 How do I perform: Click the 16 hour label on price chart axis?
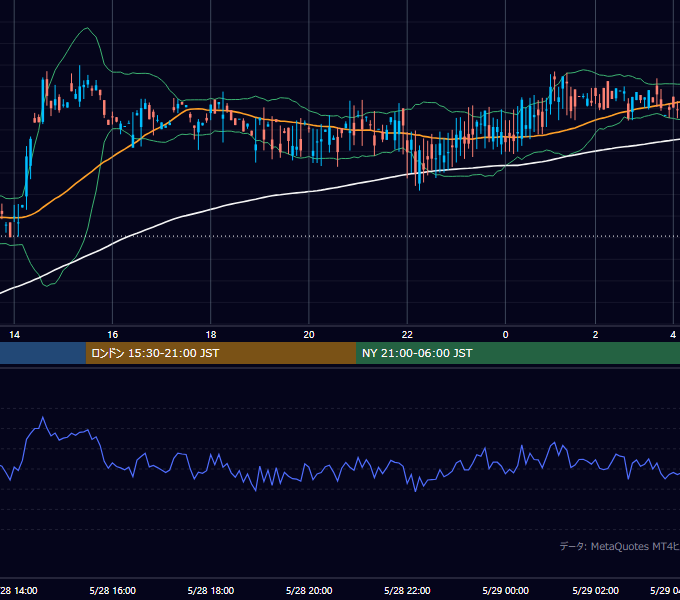click(x=112, y=335)
